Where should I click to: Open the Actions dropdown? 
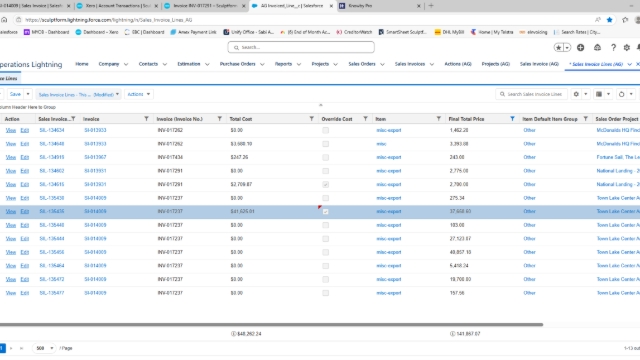139,94
